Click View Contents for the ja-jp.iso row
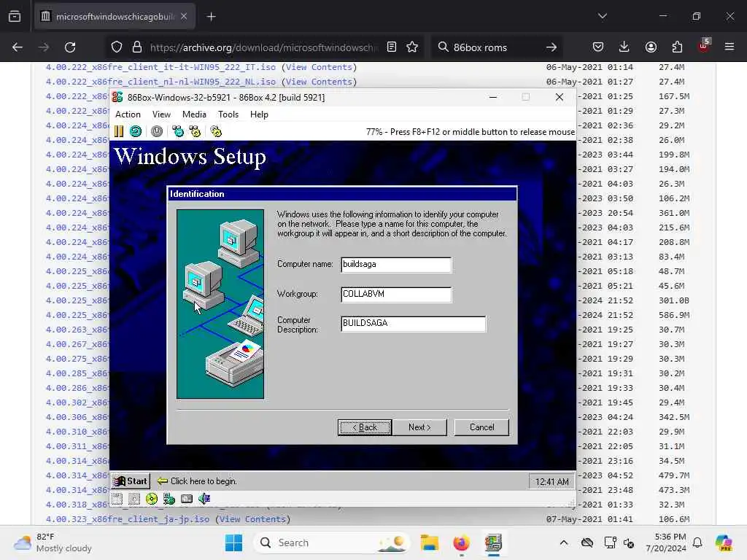The height and width of the screenshot is (560, 747). click(252, 519)
